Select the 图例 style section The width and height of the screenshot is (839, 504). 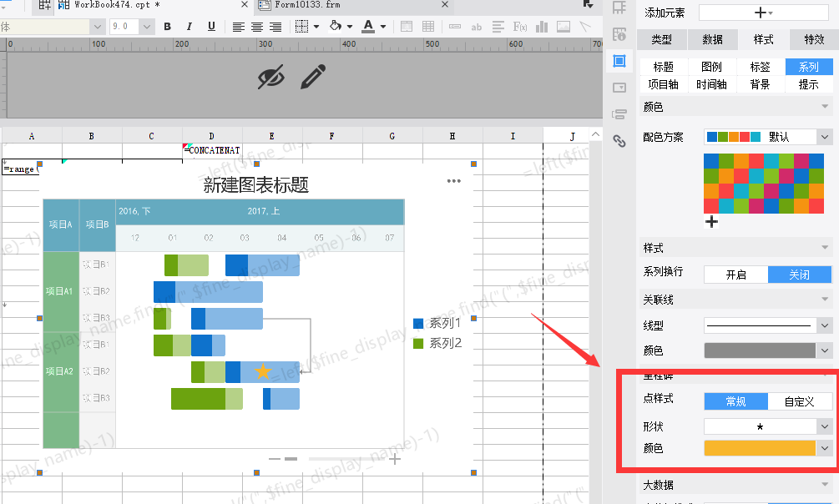(711, 67)
